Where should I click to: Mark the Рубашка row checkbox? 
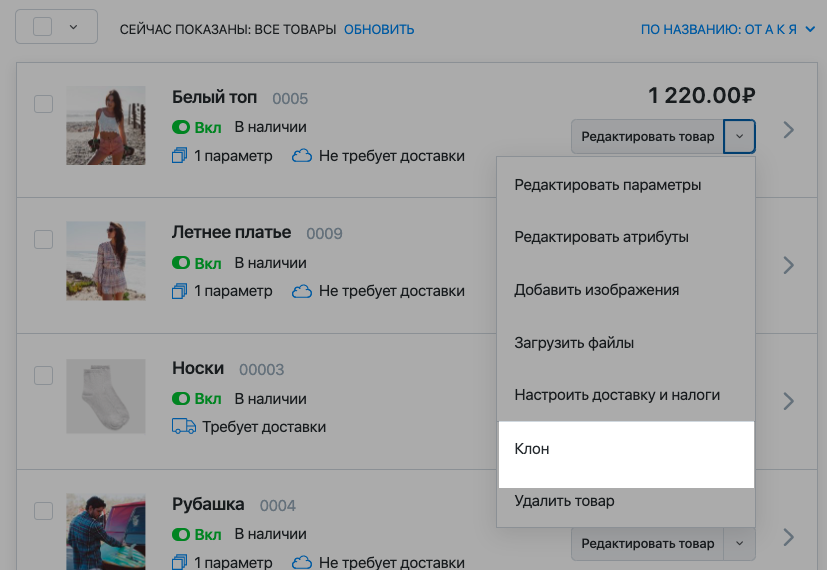(x=43, y=511)
